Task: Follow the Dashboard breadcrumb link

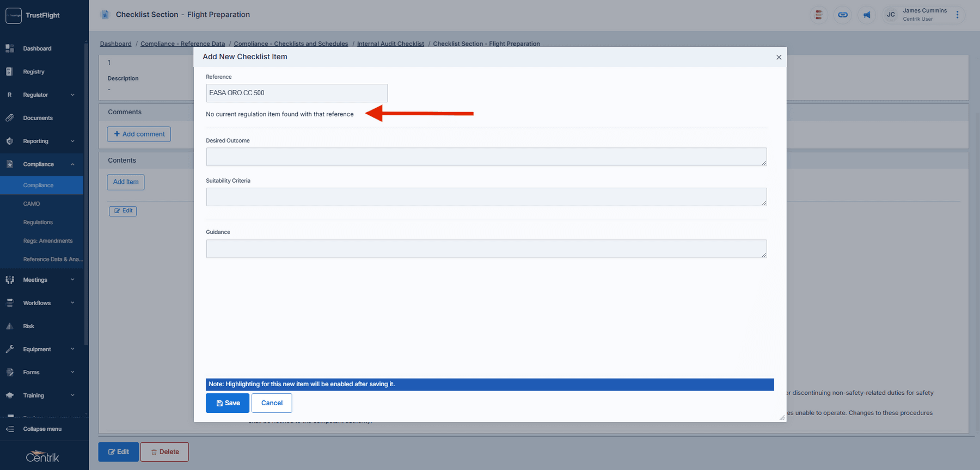Action: (x=115, y=44)
